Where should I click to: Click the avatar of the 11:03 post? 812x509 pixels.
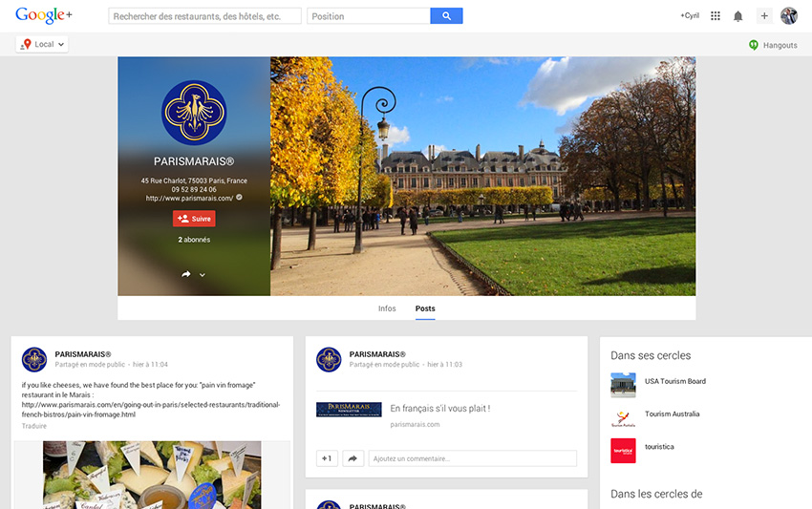click(x=329, y=359)
